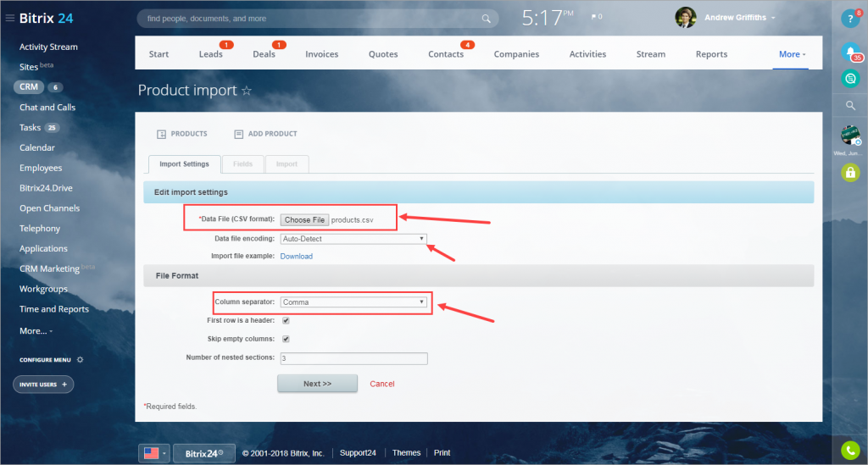Open Employees in the sidebar
The width and height of the screenshot is (868, 465).
pos(41,168)
